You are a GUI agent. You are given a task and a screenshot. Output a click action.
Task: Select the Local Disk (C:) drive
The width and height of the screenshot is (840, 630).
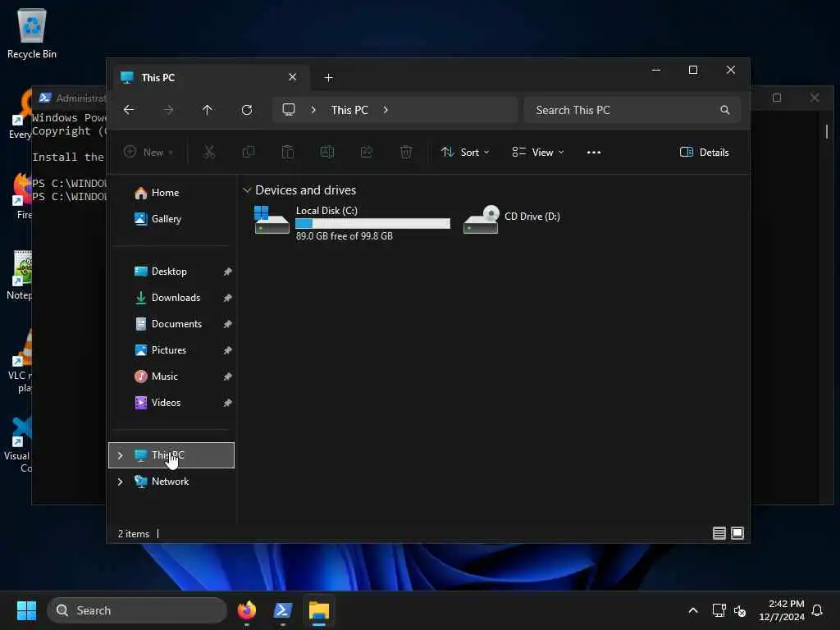pos(351,222)
